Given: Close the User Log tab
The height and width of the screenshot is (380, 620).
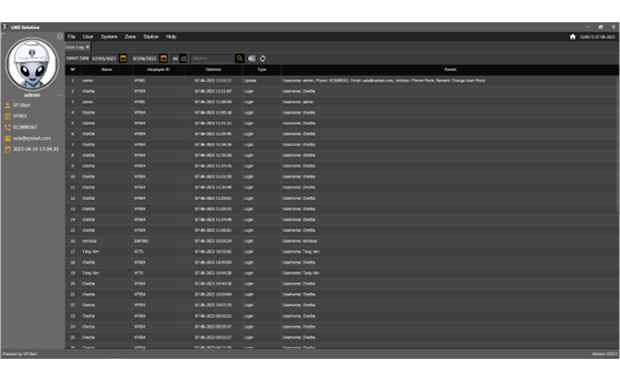Looking at the screenshot, I should 88,47.
